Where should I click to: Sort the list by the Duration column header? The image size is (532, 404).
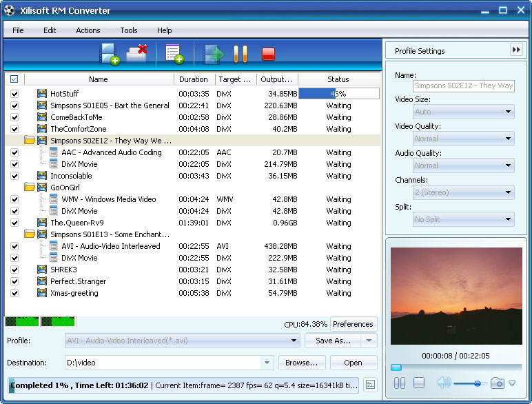(x=194, y=79)
